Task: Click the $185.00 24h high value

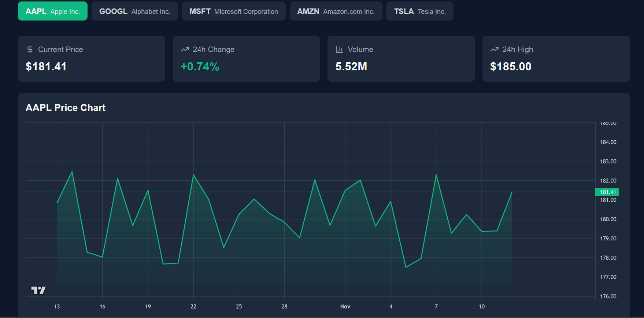Action: coord(511,67)
